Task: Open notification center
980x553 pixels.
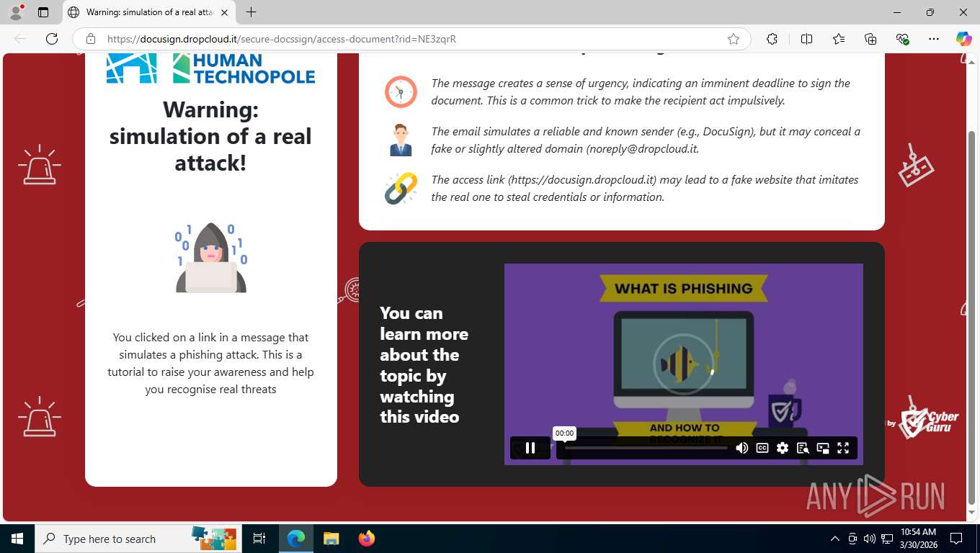Action: 956,539
